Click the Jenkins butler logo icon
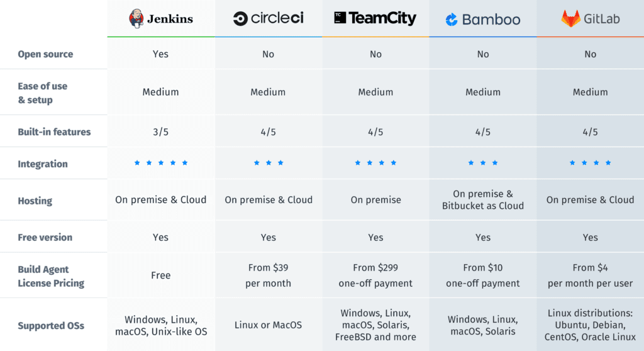The image size is (644, 351). (136, 18)
